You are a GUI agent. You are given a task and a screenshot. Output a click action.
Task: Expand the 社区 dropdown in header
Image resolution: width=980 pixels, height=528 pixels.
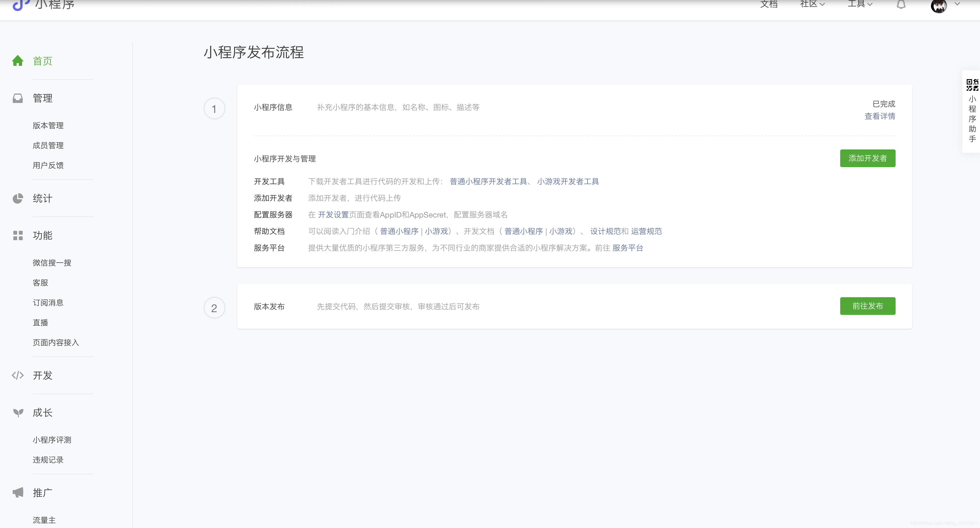tap(812, 4)
